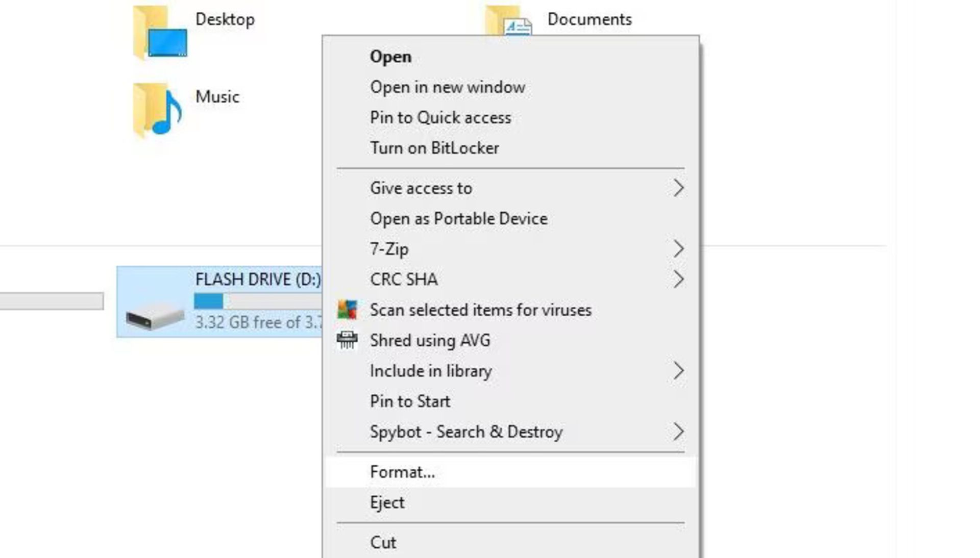980x558 pixels.
Task: Choose Format... from the context menu
Action: [510, 472]
